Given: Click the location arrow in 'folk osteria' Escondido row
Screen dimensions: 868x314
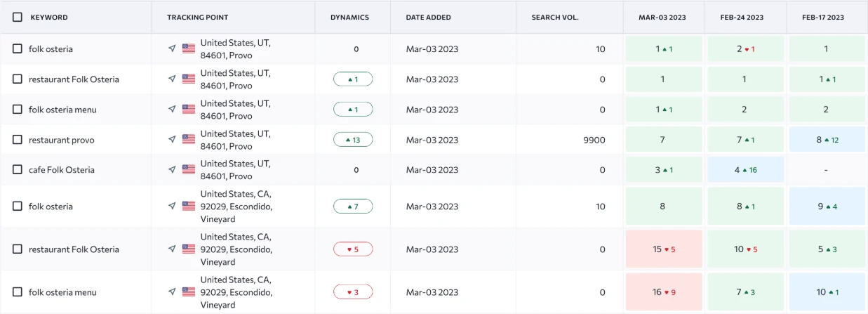Looking at the screenshot, I should click(172, 206).
